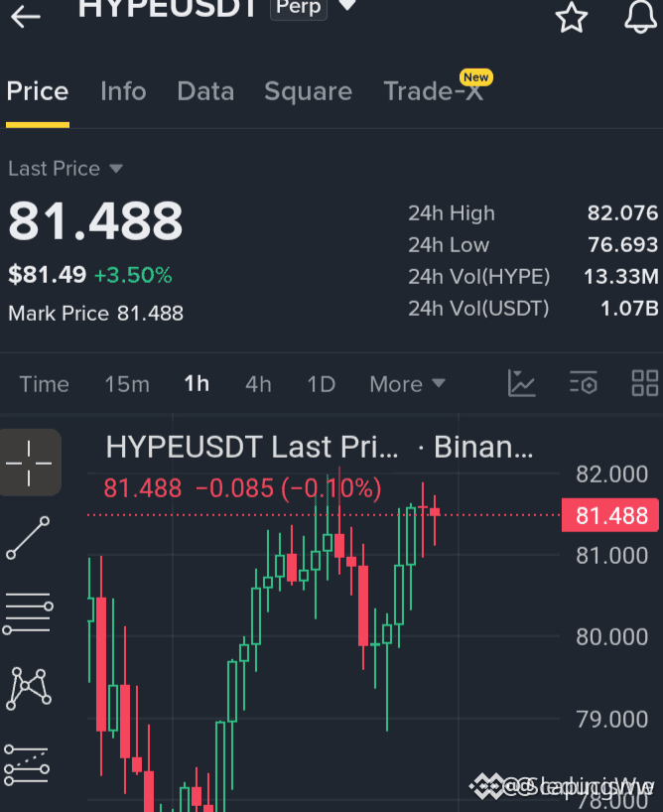The image size is (663, 812).
Task: Select the XABCD pattern drawing tool
Action: tap(29, 689)
